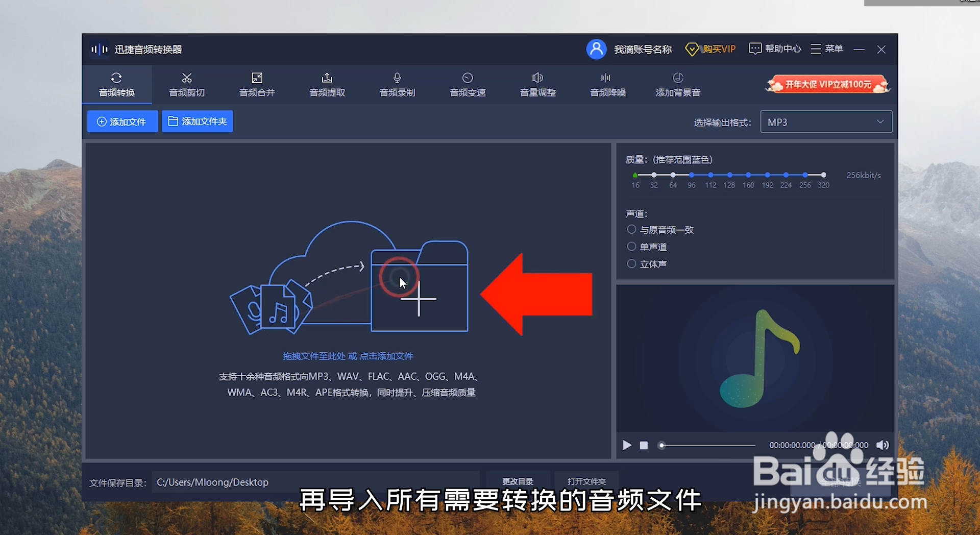Open the 音频变速 tab

tap(468, 85)
